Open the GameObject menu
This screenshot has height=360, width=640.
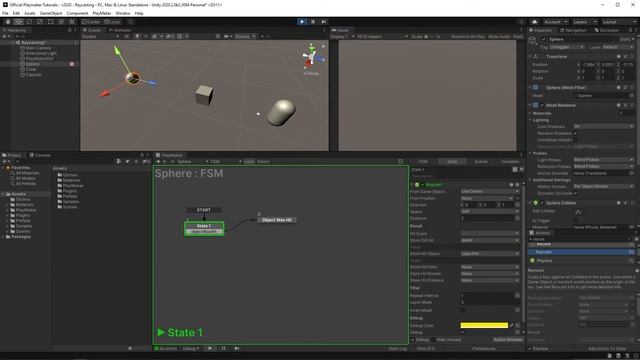(51, 13)
